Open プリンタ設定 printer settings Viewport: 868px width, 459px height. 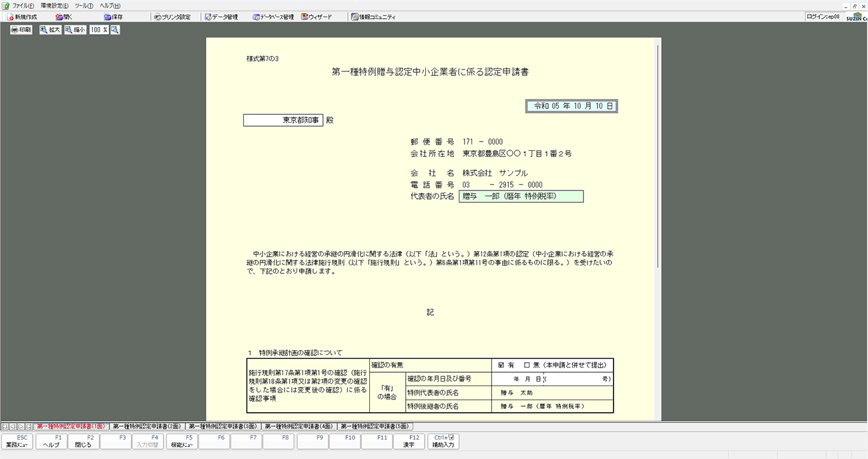pos(172,17)
